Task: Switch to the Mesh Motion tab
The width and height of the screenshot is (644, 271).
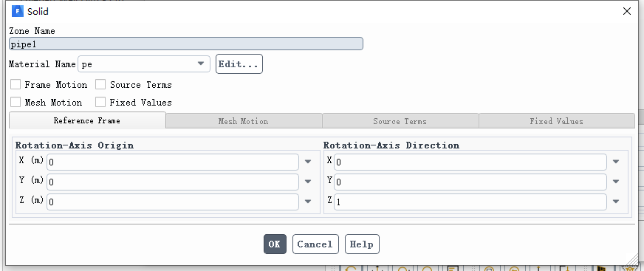Action: (x=244, y=121)
